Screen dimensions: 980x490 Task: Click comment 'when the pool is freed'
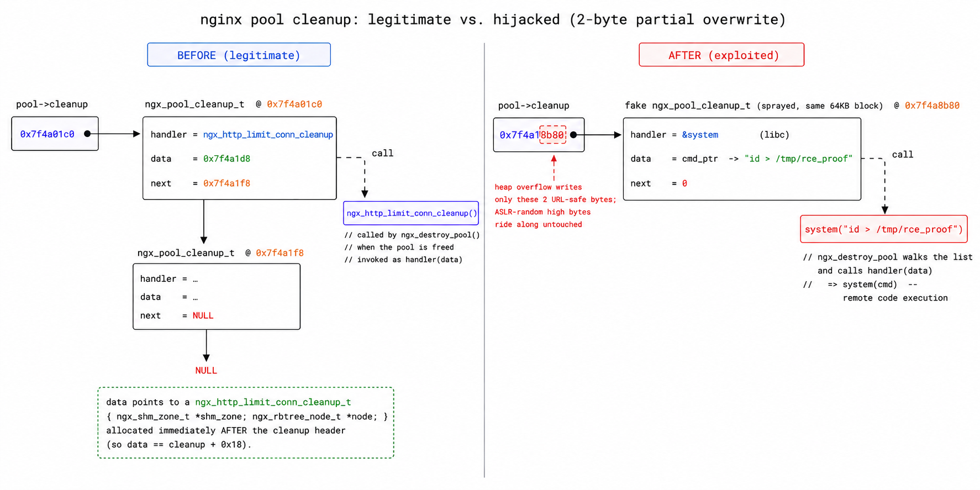point(399,247)
